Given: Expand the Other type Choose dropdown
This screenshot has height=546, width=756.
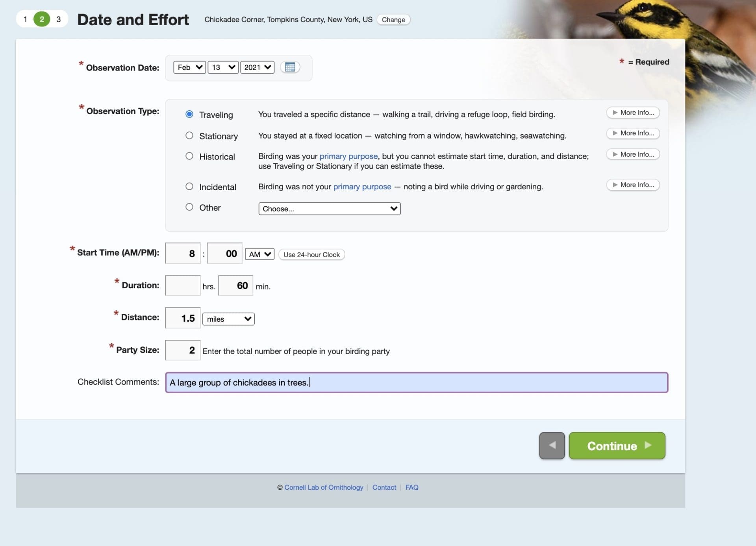Looking at the screenshot, I should click(x=329, y=209).
